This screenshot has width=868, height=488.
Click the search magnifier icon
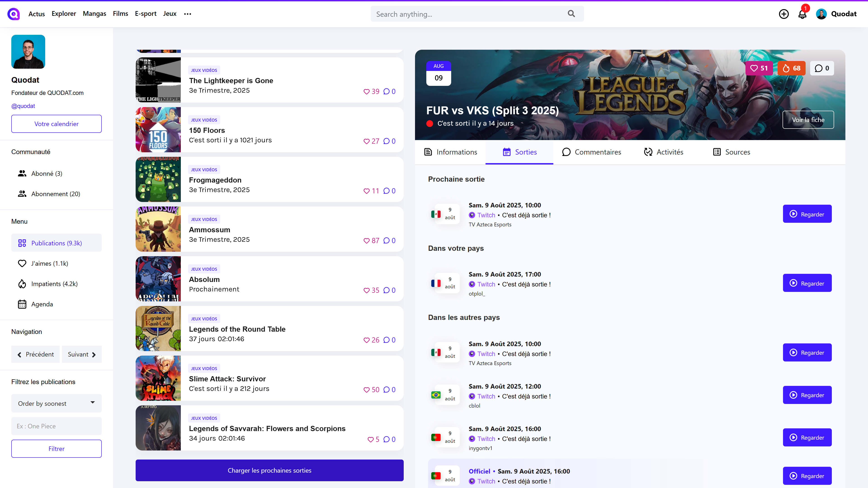(571, 14)
